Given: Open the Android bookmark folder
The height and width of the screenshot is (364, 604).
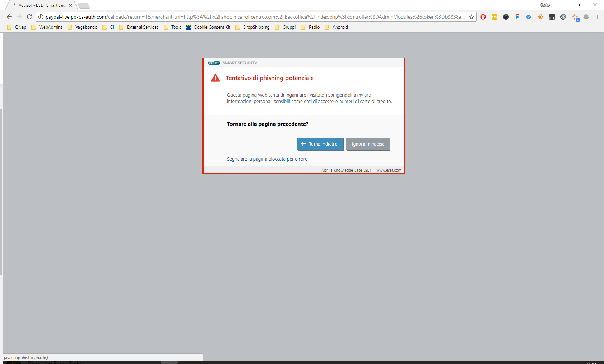Looking at the screenshot, I should point(336,27).
